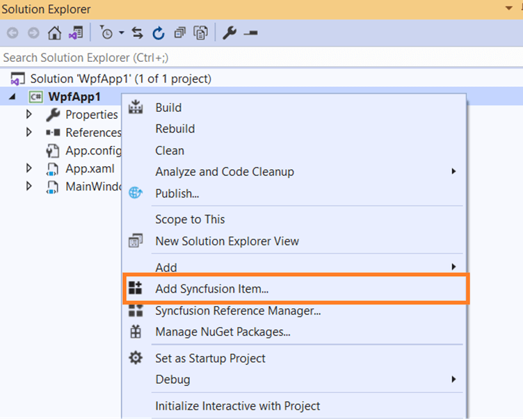
Task: Open the dropdown arrow beside the filter icon
Action: 121,33
